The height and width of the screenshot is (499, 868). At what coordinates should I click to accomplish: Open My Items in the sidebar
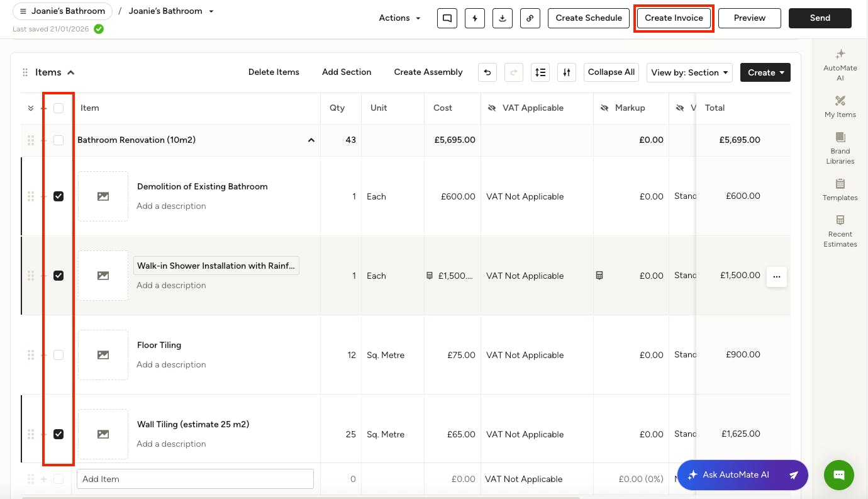point(840,106)
